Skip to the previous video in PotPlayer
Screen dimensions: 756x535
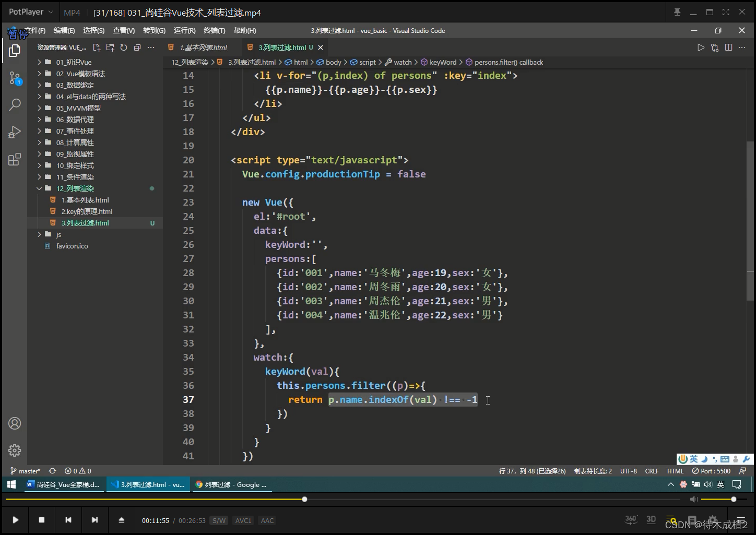pyautogui.click(x=68, y=520)
